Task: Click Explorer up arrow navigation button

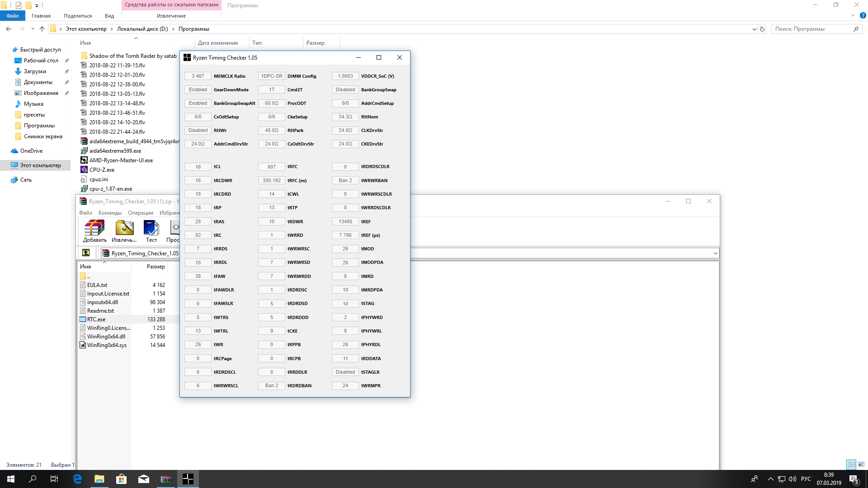Action: click(x=42, y=29)
